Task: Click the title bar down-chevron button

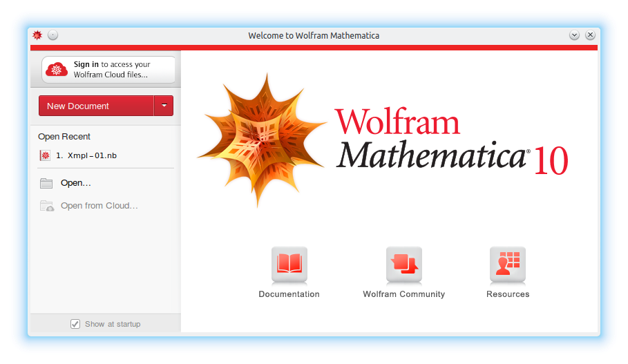Action: click(x=574, y=35)
